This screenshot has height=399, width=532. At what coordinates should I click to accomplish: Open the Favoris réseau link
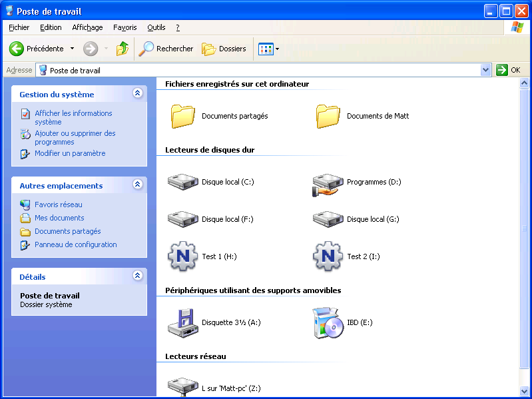[x=59, y=204]
